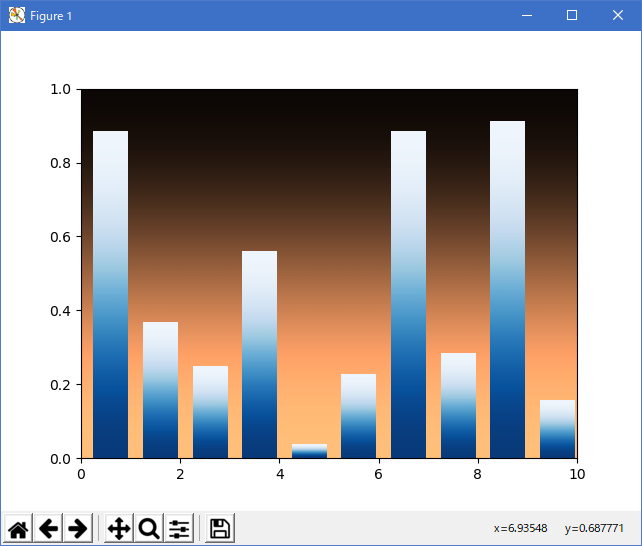Click the y=0.687771 cursor readout

click(x=594, y=528)
